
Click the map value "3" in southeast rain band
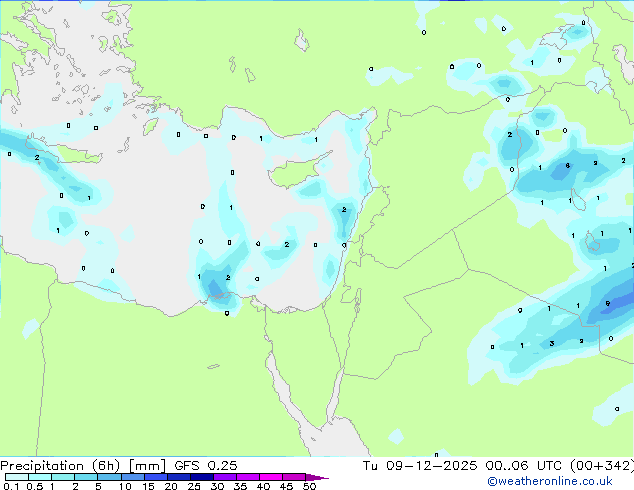point(552,344)
